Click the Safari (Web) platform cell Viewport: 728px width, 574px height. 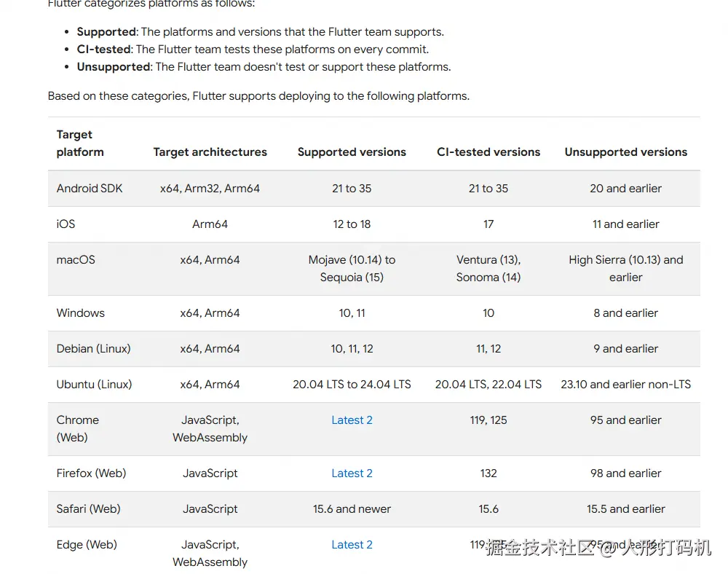89,509
